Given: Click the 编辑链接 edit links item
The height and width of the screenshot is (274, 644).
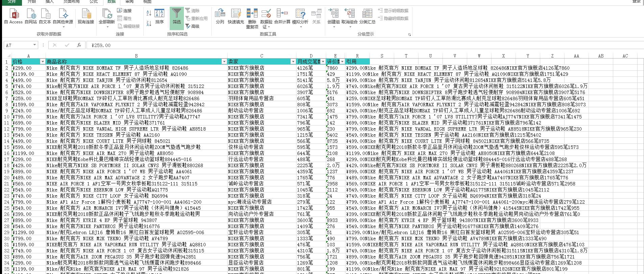Looking at the screenshot, I should coord(128,26).
